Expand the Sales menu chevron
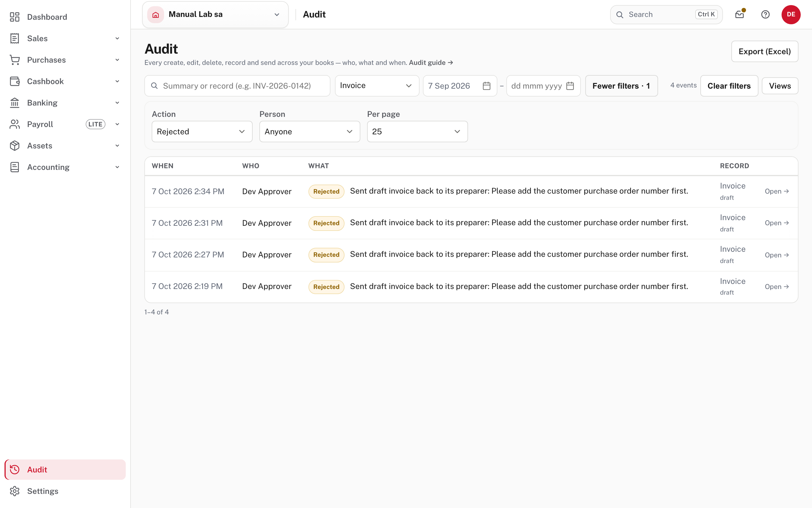Screen dimensions: 812x508 coord(118,38)
